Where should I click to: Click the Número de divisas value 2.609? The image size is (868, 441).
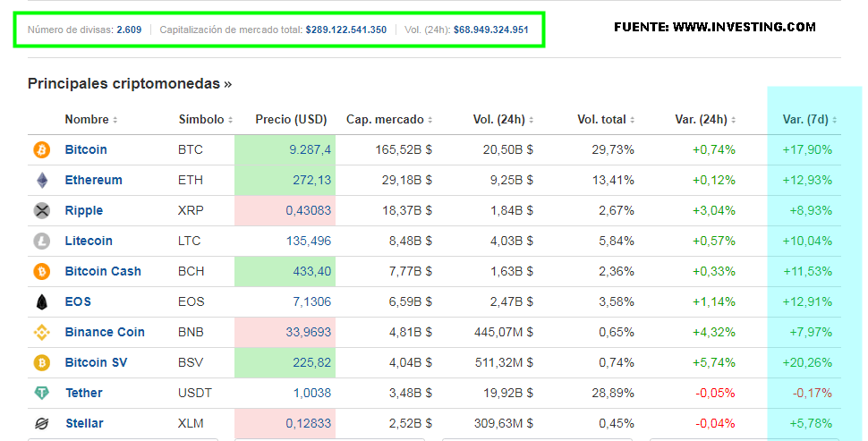point(129,30)
